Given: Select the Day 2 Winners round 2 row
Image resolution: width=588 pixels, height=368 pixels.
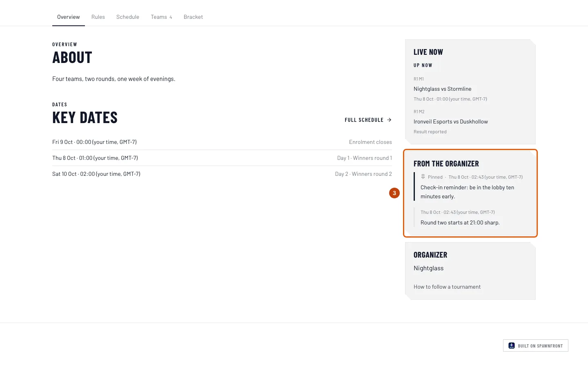Looking at the screenshot, I should click(222, 174).
